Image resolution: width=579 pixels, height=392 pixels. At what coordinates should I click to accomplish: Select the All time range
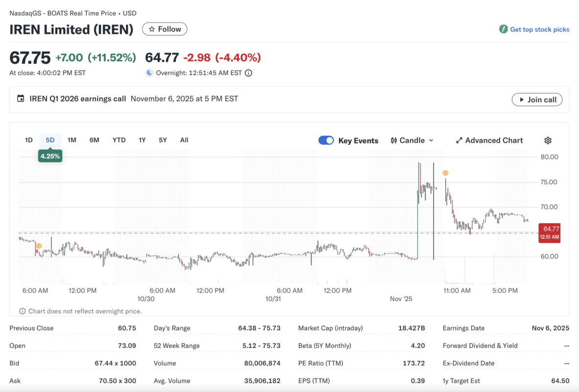184,140
